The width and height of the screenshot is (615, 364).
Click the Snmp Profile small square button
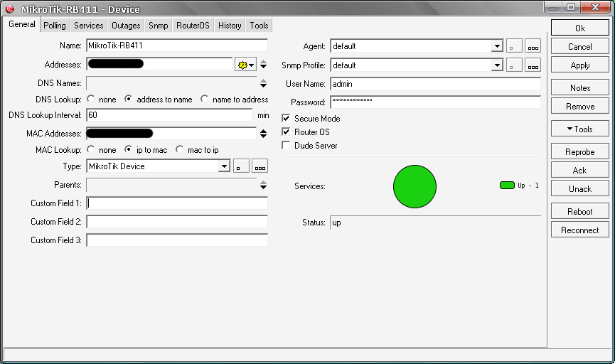514,65
